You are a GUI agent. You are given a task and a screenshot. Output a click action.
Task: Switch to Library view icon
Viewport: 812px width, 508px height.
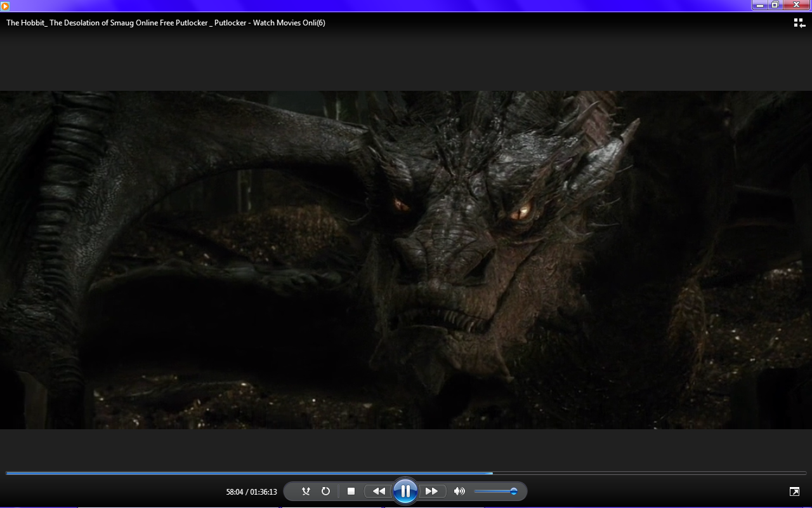[799, 23]
